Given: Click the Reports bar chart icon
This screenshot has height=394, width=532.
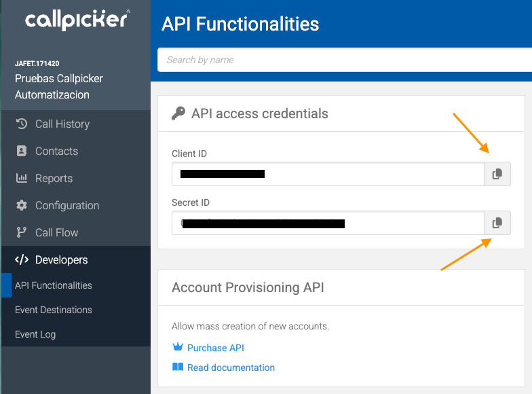Looking at the screenshot, I should coord(22,178).
